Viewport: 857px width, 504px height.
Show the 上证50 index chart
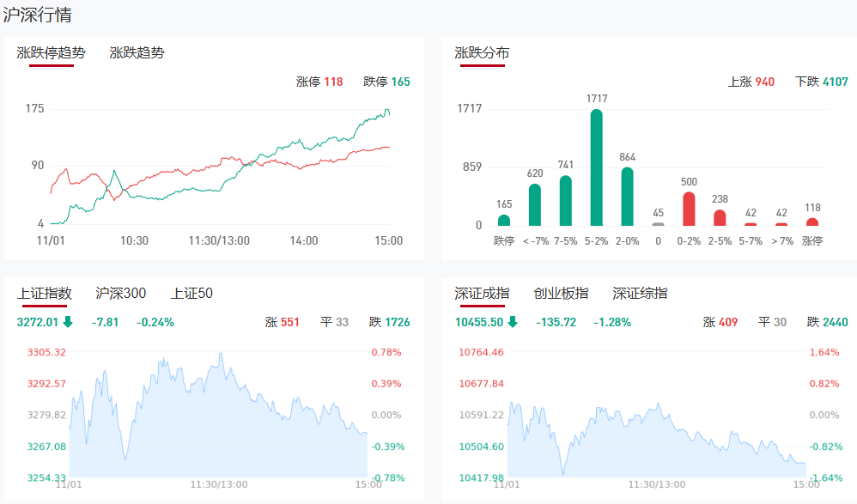191,294
